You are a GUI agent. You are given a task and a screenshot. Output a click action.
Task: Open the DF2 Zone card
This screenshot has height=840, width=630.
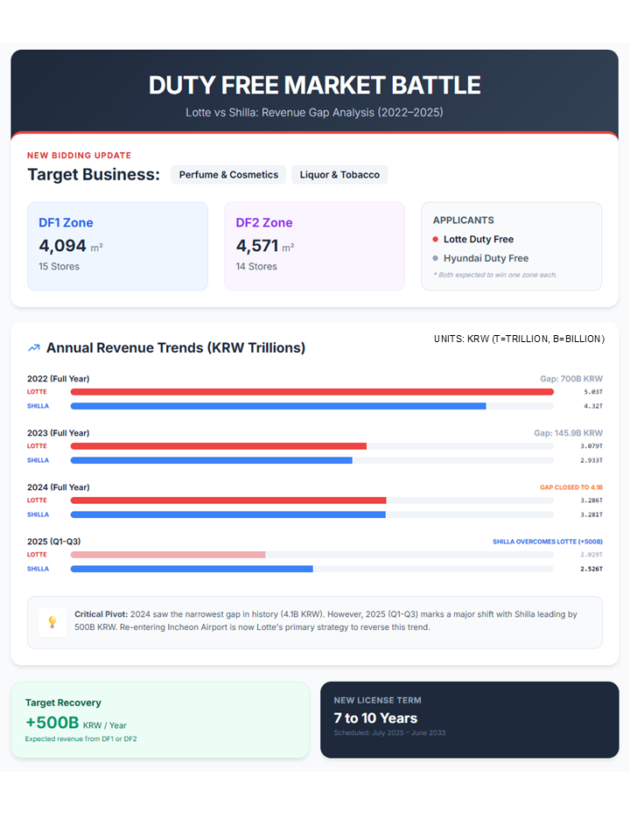[x=314, y=246]
